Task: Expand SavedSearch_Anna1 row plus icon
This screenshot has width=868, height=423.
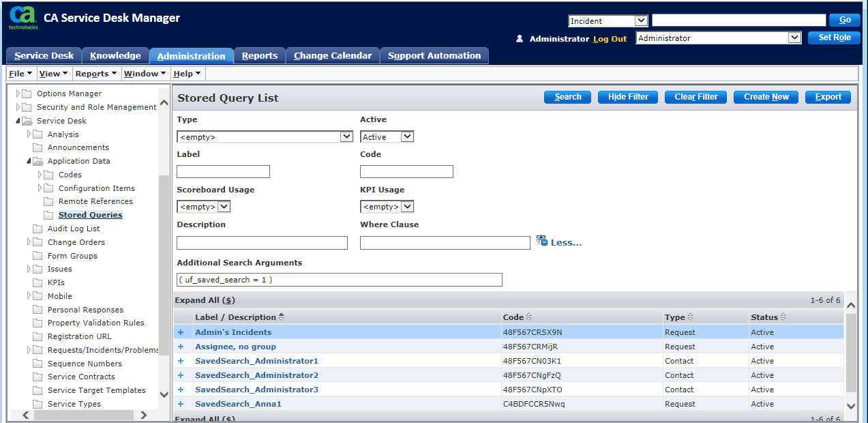Action: point(181,404)
